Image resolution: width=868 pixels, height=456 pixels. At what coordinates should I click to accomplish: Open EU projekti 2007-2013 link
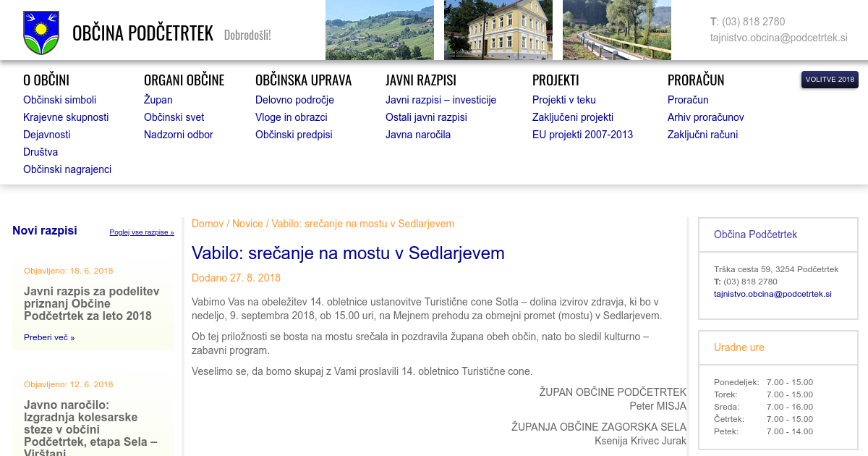coord(582,135)
